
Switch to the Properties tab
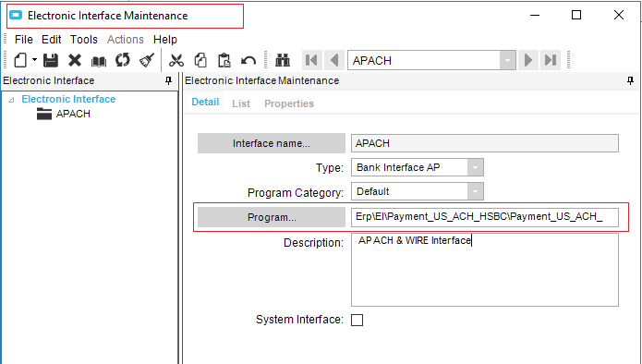tap(289, 103)
